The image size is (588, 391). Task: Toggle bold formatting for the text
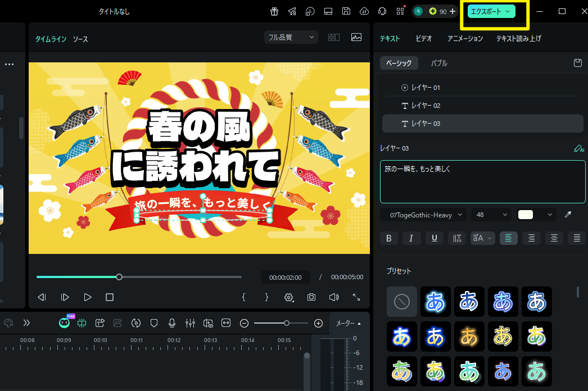(388, 238)
